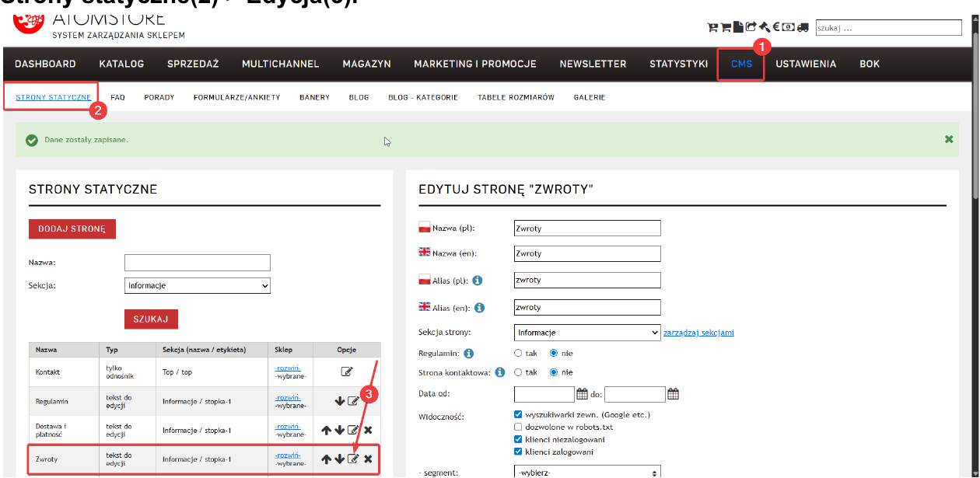Dismiss the 'Dane zostały zapisane' notification
Image resolution: width=980 pixels, height=478 pixels.
949,139
